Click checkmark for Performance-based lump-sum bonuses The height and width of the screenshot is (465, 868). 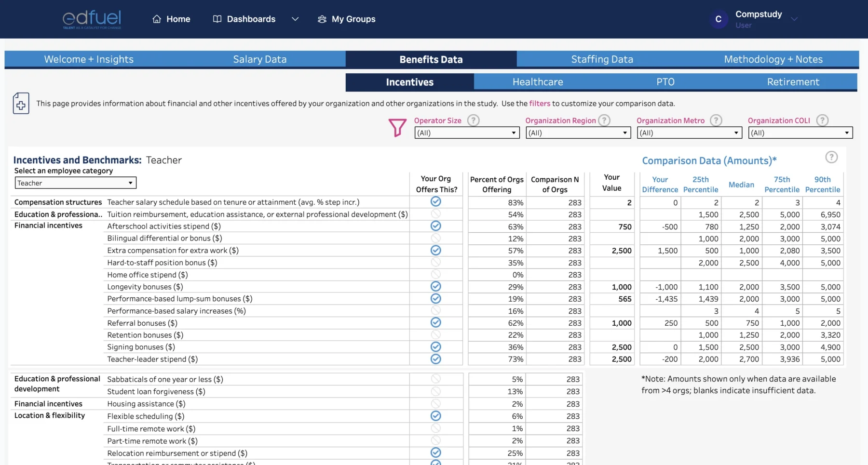click(435, 298)
